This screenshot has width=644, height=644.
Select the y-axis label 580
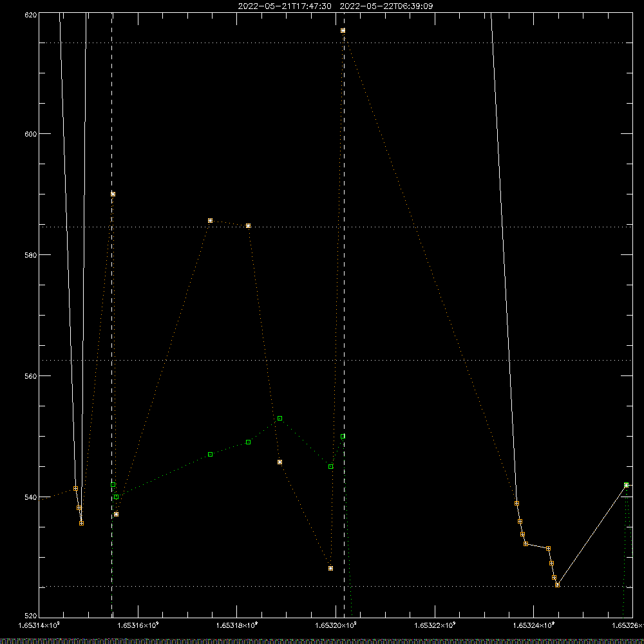click(31, 254)
